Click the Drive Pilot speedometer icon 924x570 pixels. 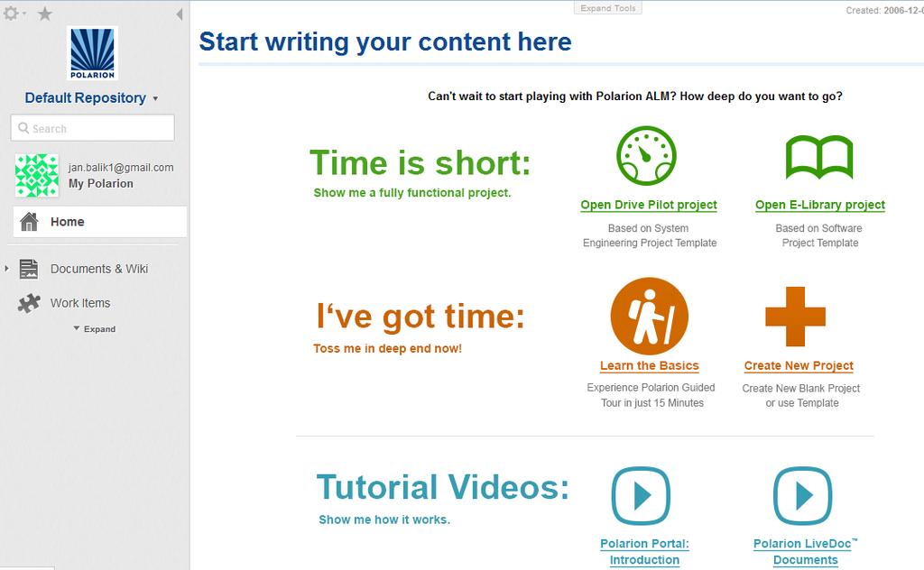point(646,156)
